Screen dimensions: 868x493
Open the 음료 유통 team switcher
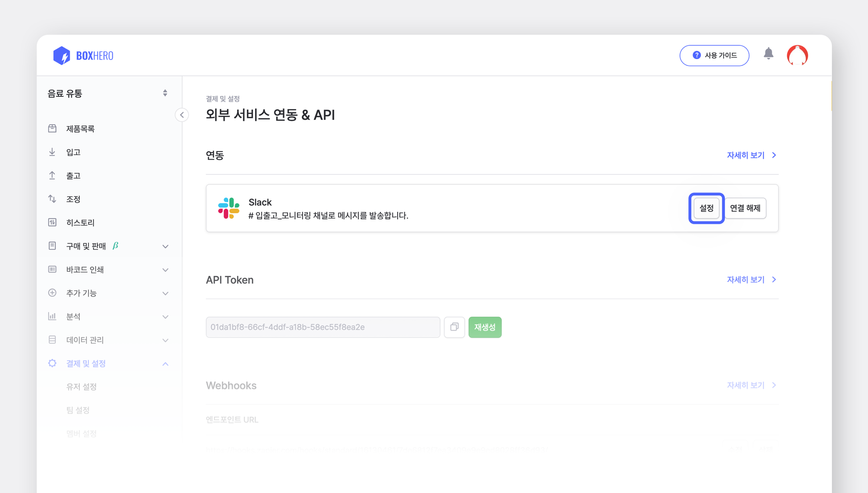click(x=108, y=93)
